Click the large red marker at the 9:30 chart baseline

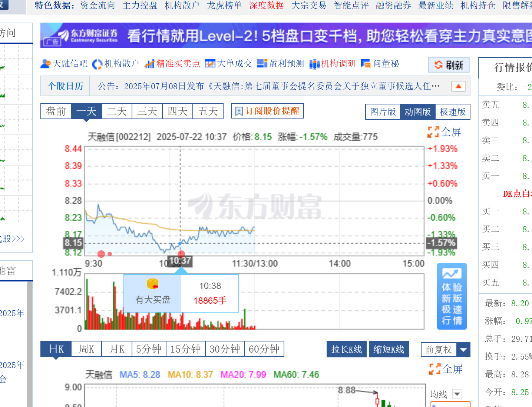(101, 254)
